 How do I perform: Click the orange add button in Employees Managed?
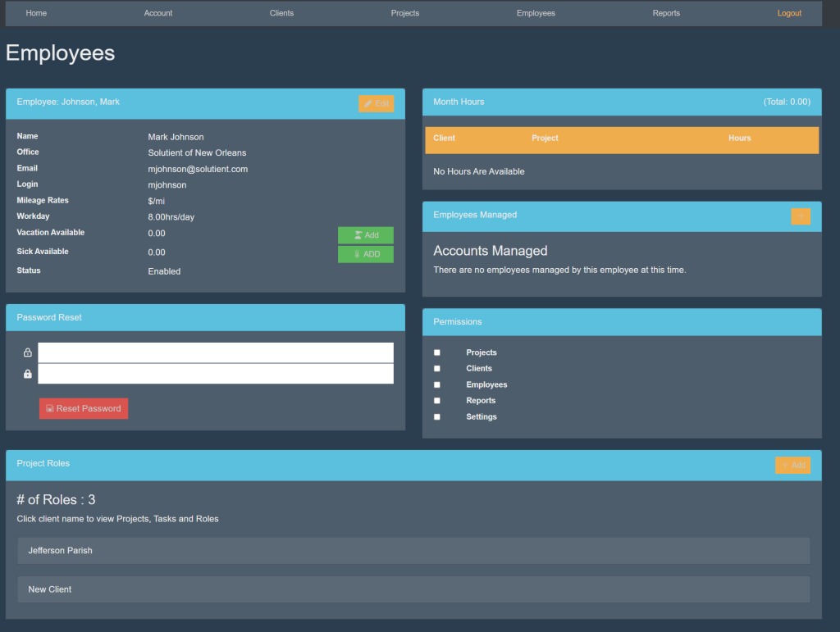(800, 216)
